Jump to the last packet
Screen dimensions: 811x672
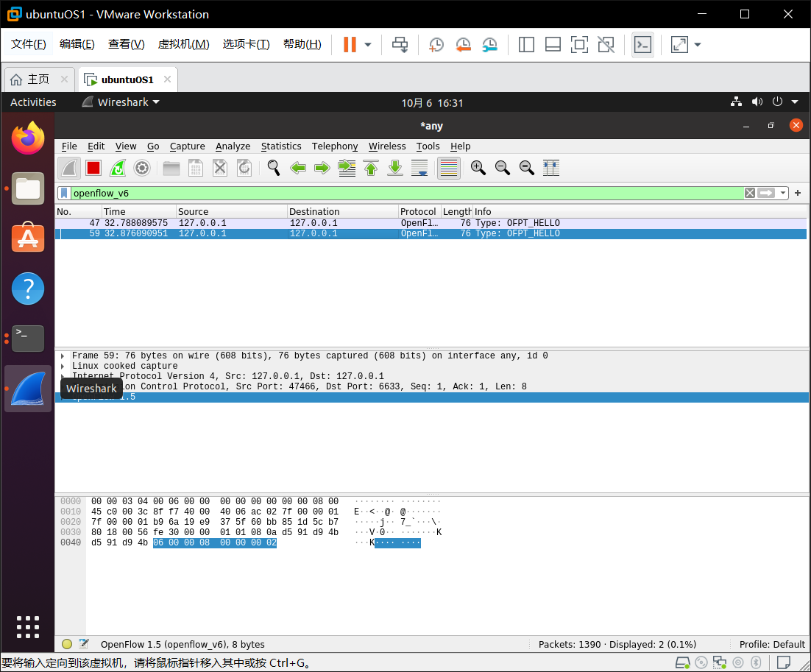click(395, 168)
